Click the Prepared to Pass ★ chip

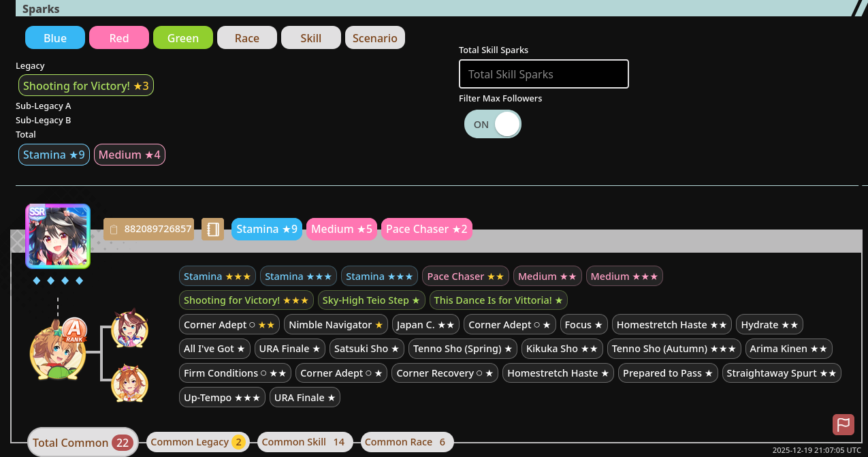[668, 373]
